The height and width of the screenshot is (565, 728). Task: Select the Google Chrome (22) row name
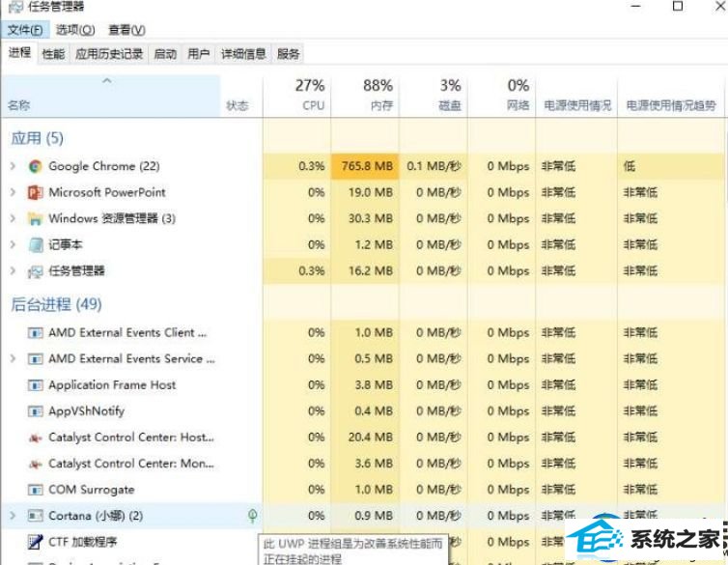click(x=104, y=166)
